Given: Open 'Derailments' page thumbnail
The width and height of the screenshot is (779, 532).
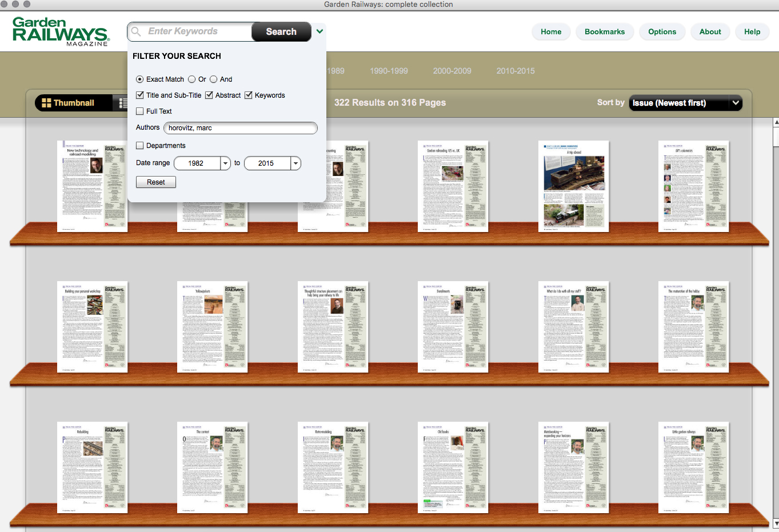Looking at the screenshot, I should pyautogui.click(x=453, y=327).
